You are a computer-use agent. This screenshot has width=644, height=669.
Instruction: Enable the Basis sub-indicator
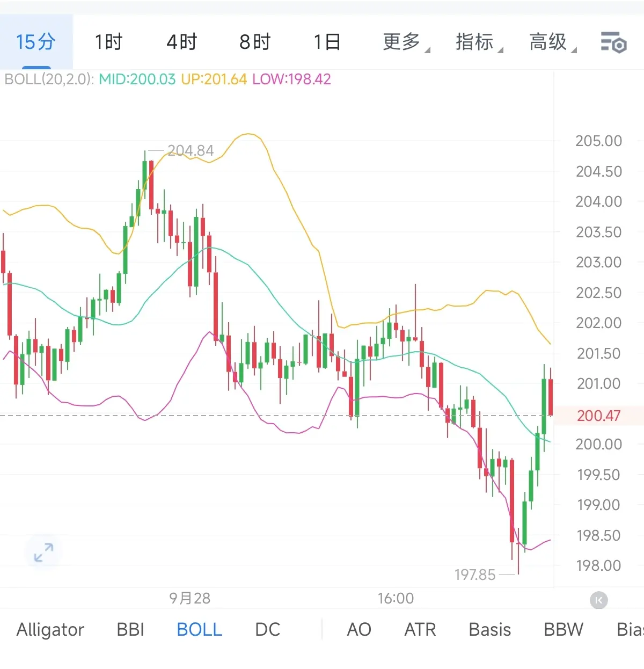pyautogui.click(x=490, y=629)
